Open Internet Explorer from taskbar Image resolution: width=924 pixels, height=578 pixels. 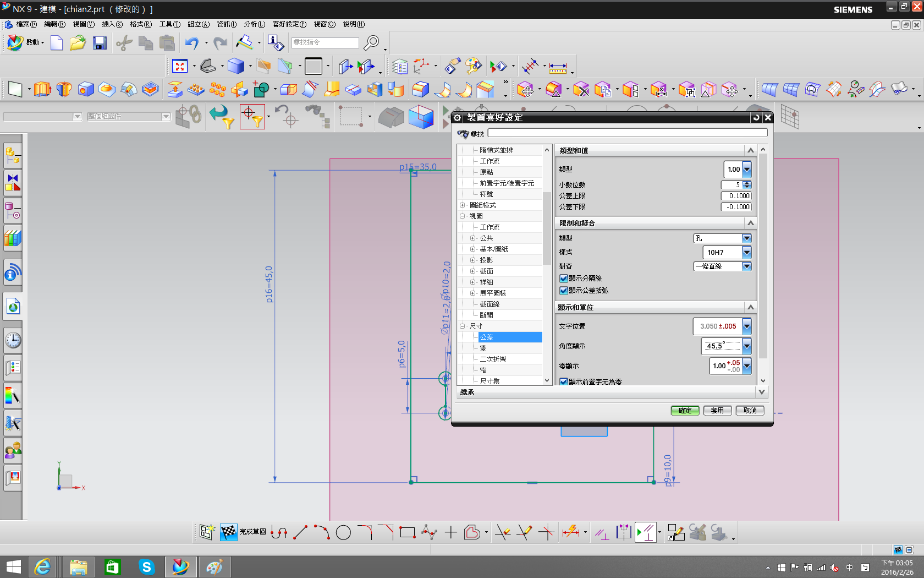coord(42,567)
